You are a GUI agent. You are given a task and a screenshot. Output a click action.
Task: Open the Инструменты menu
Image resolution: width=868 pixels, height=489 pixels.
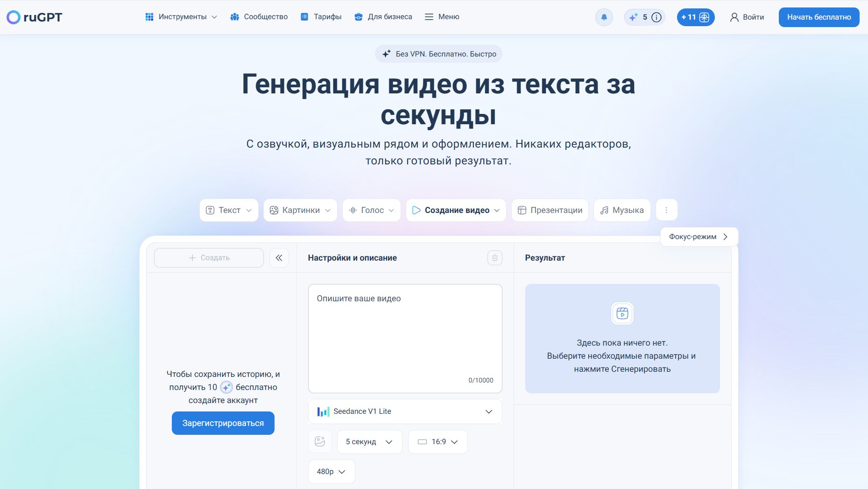click(181, 16)
